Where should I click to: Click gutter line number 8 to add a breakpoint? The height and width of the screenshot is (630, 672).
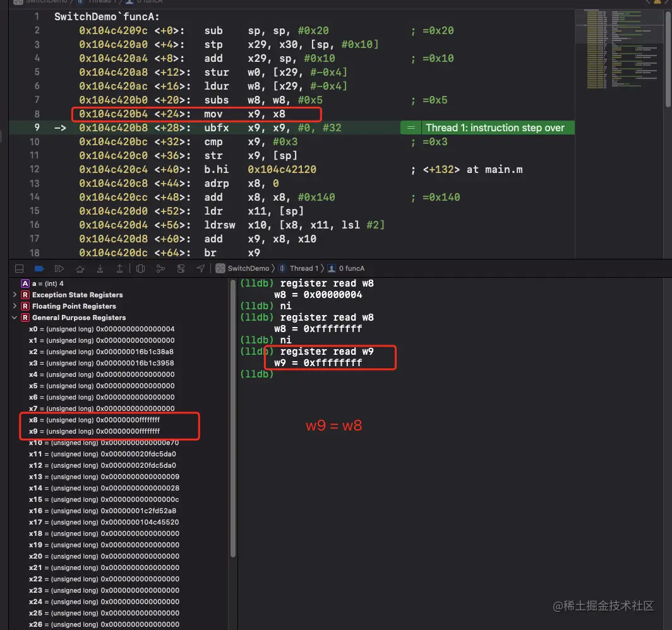[37, 114]
